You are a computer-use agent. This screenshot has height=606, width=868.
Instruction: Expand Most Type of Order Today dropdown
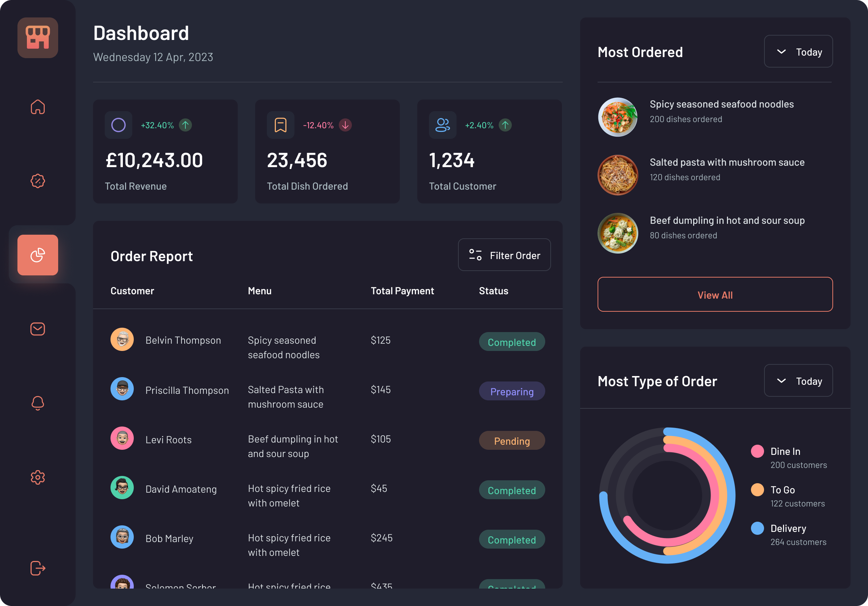(x=798, y=381)
